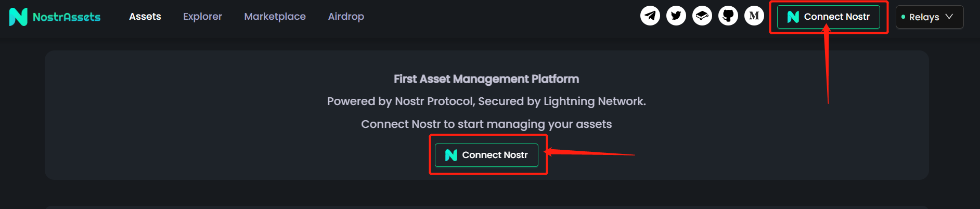The height and width of the screenshot is (209, 980).
Task: Open the Medium blog icon
Action: click(x=754, y=16)
